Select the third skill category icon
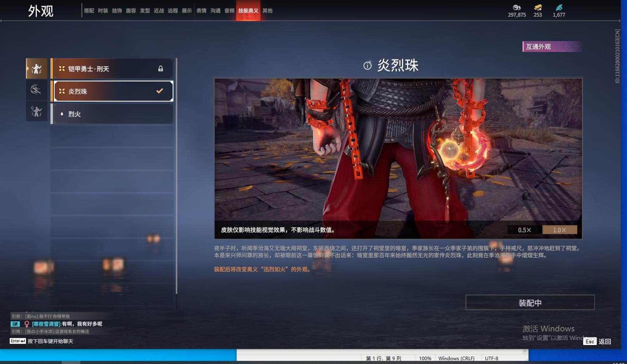This screenshot has width=627, height=364. coord(36,111)
